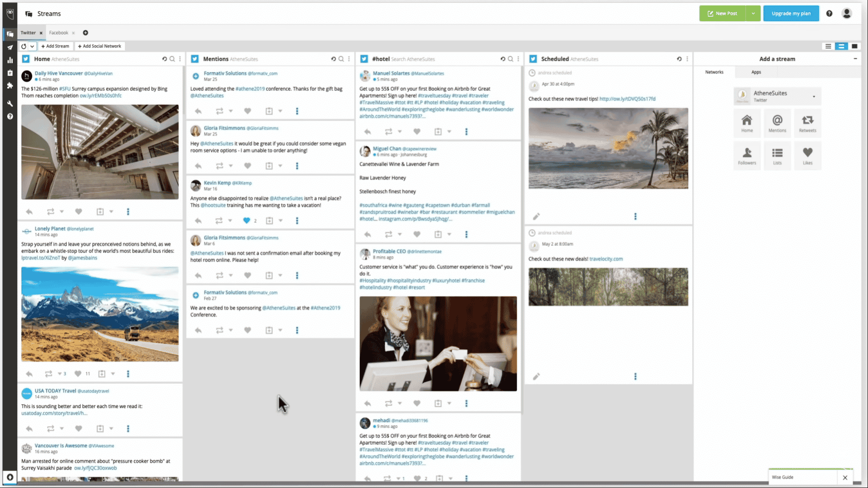Open the user profile avatar
The image size is (868, 488).
point(847,14)
